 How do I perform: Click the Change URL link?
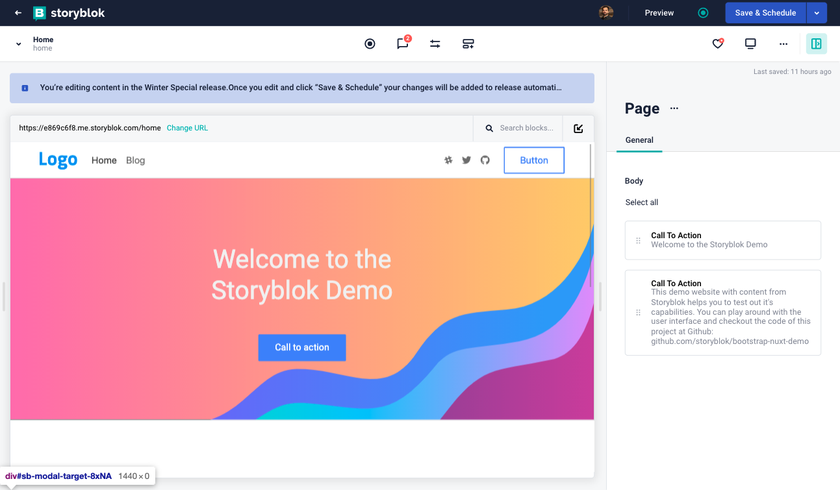[187, 128]
